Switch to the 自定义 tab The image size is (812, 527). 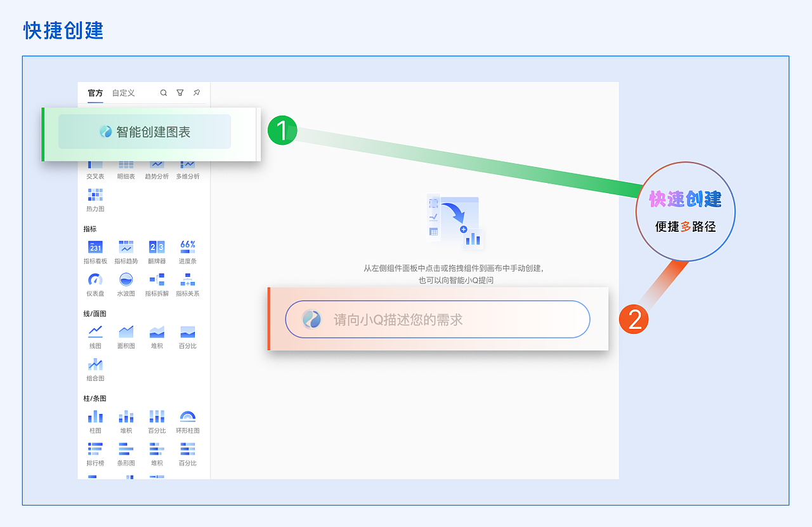point(124,92)
